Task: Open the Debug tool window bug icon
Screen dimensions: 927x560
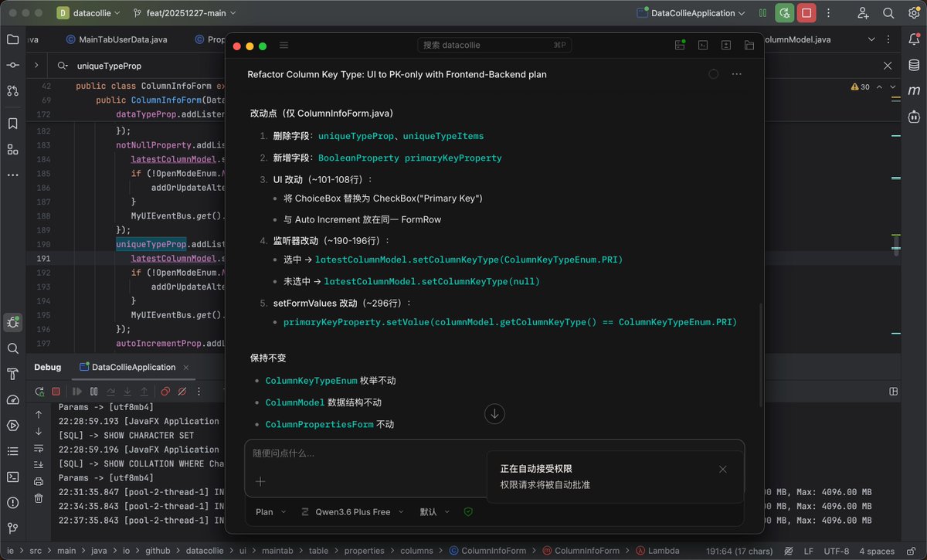Action: 12,323
